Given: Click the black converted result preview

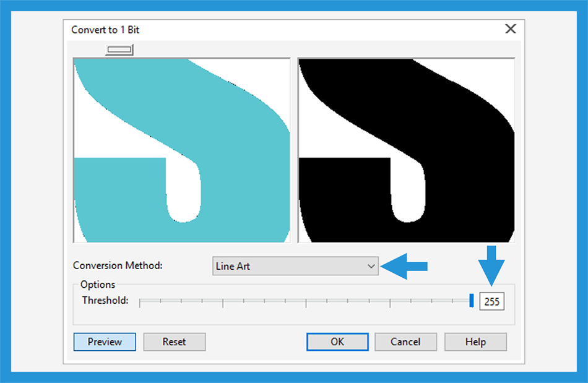Looking at the screenshot, I should (407, 150).
